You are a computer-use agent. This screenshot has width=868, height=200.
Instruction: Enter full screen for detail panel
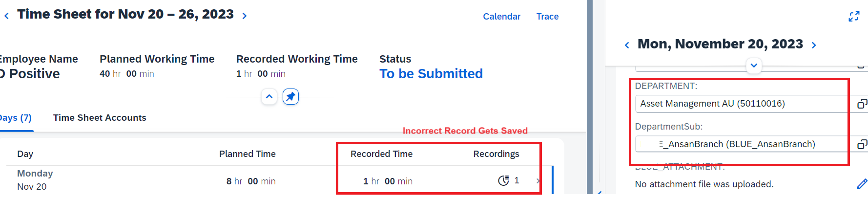(x=854, y=17)
